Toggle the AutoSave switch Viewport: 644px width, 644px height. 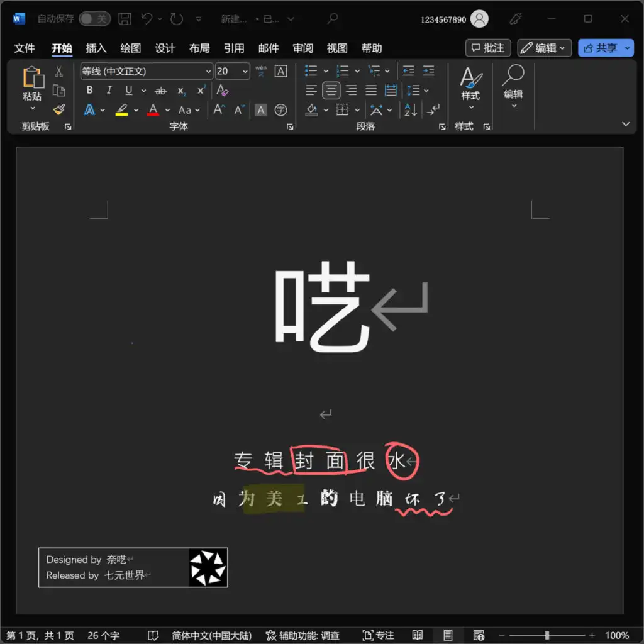click(94, 19)
